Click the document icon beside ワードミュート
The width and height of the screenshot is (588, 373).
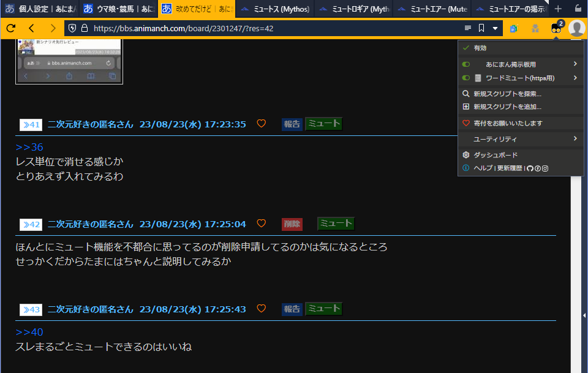[x=478, y=78]
